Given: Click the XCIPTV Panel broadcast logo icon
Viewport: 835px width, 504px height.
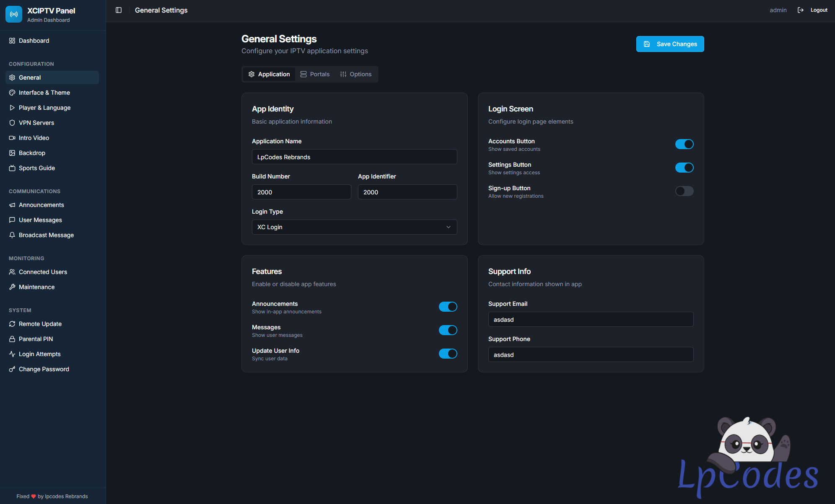Looking at the screenshot, I should click(x=14, y=14).
